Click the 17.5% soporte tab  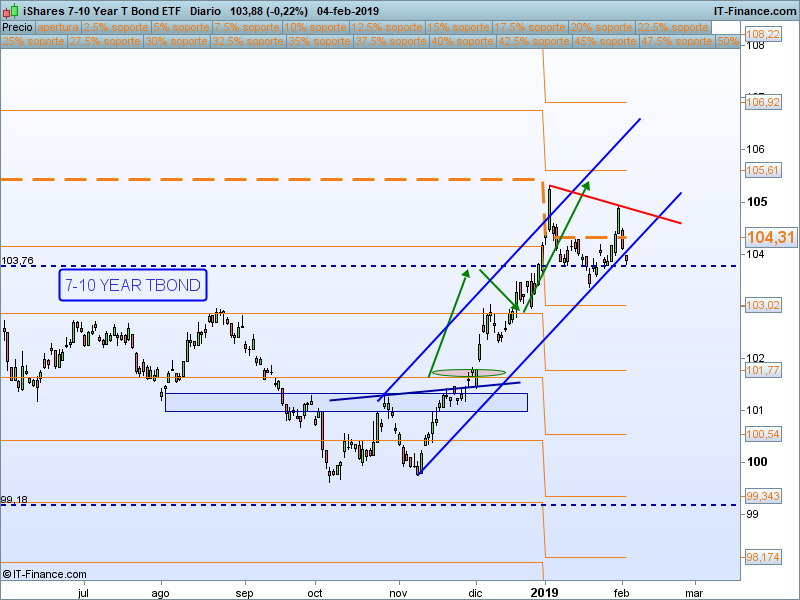click(530, 28)
